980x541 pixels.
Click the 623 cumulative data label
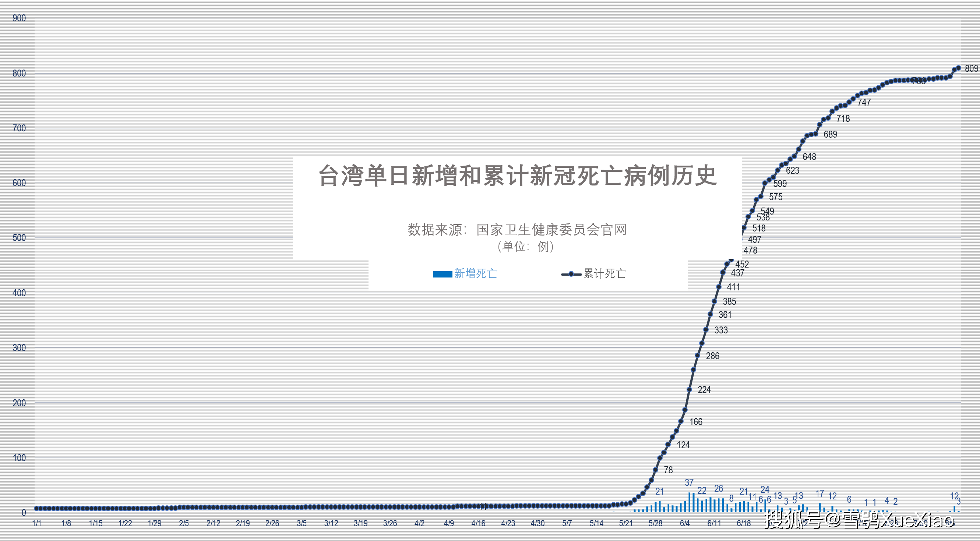click(793, 171)
